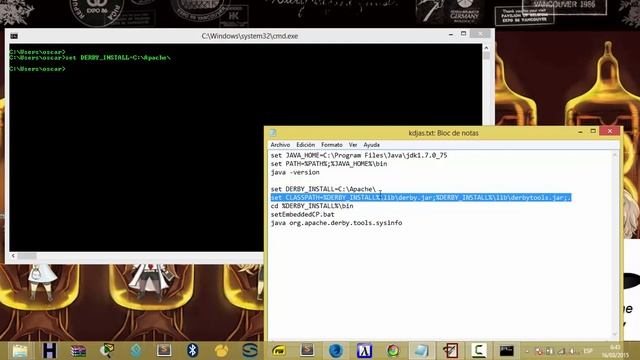Screen dimensions: 640x360
Task: Click the Notepad title bar icon
Action: [x=273, y=133]
